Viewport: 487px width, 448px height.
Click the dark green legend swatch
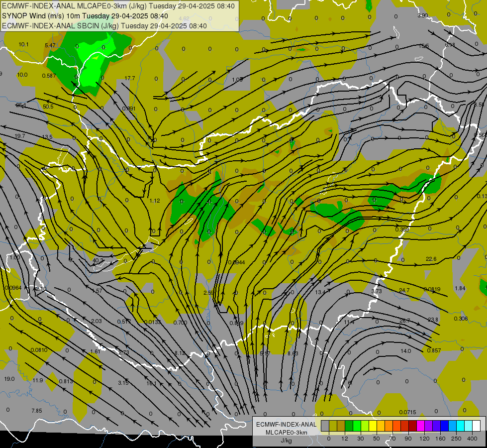349,426
